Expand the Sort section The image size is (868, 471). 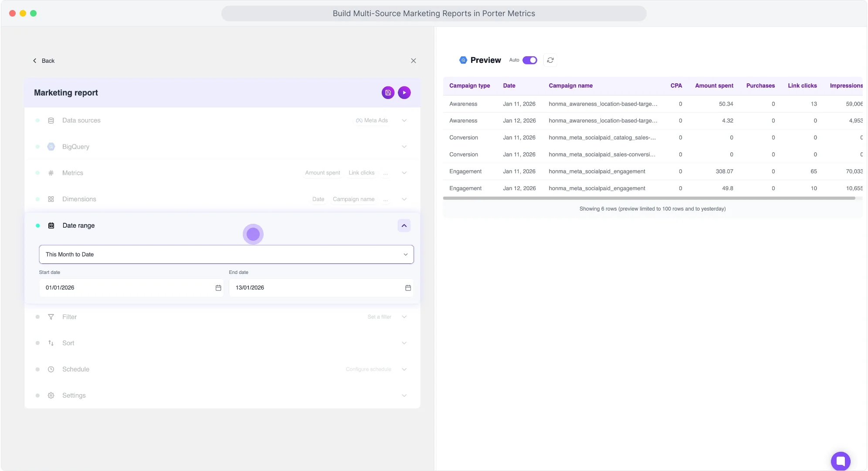point(403,343)
